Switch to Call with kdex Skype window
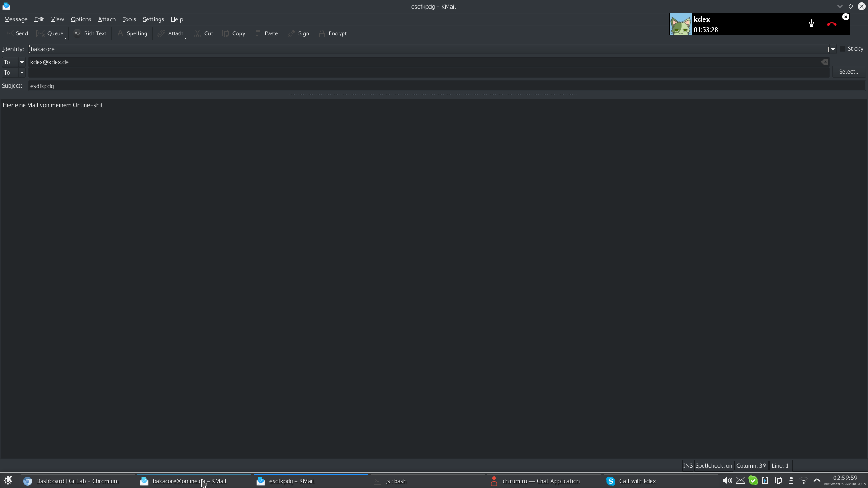Screen dimensions: 868x488 click(x=660, y=481)
